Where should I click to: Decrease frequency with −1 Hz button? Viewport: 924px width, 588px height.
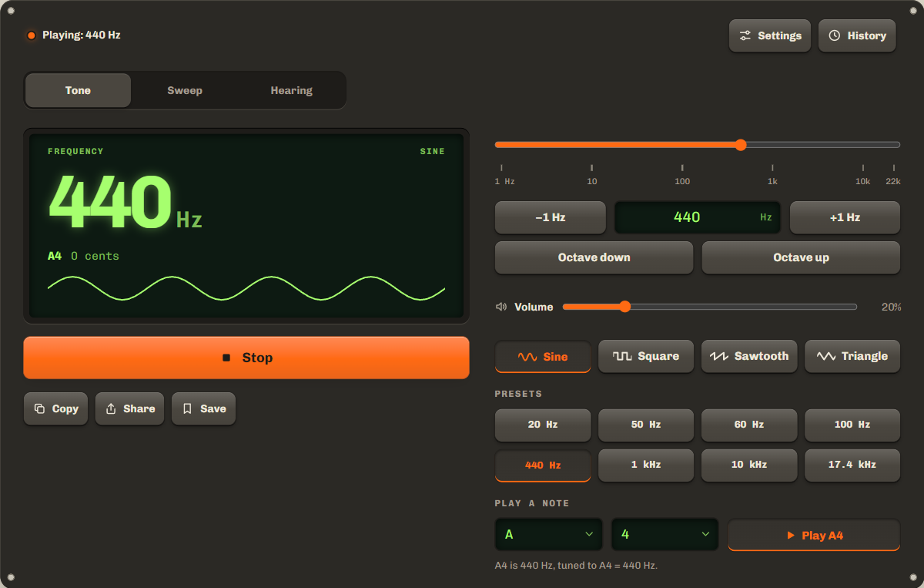551,217
